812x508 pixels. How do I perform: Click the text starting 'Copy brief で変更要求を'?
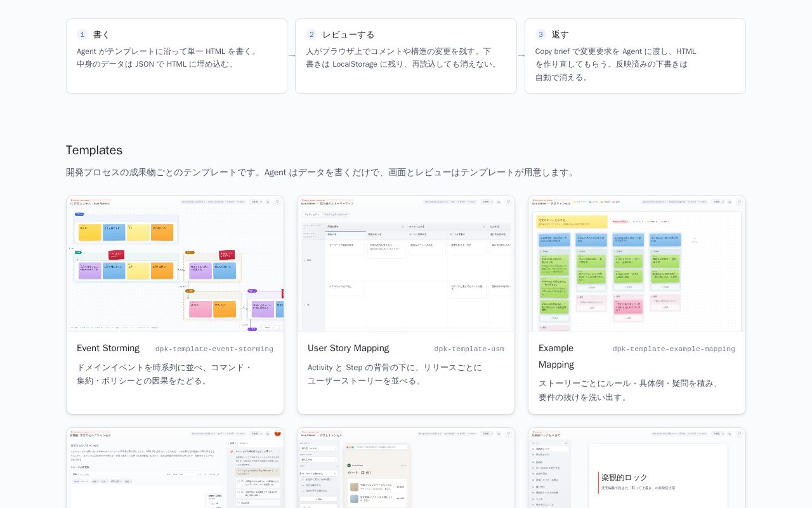(615, 64)
